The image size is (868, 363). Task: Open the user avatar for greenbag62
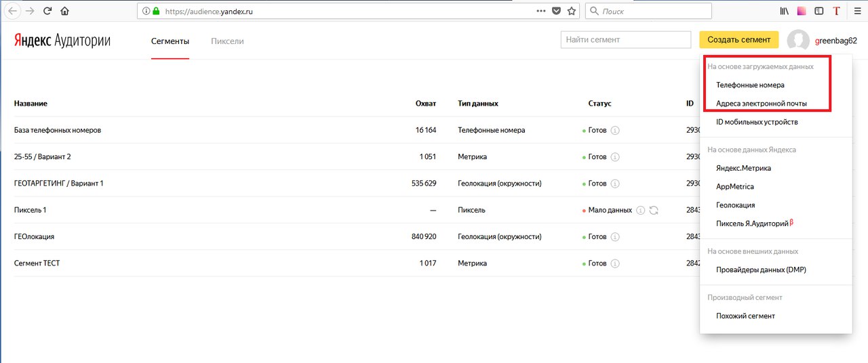[798, 41]
